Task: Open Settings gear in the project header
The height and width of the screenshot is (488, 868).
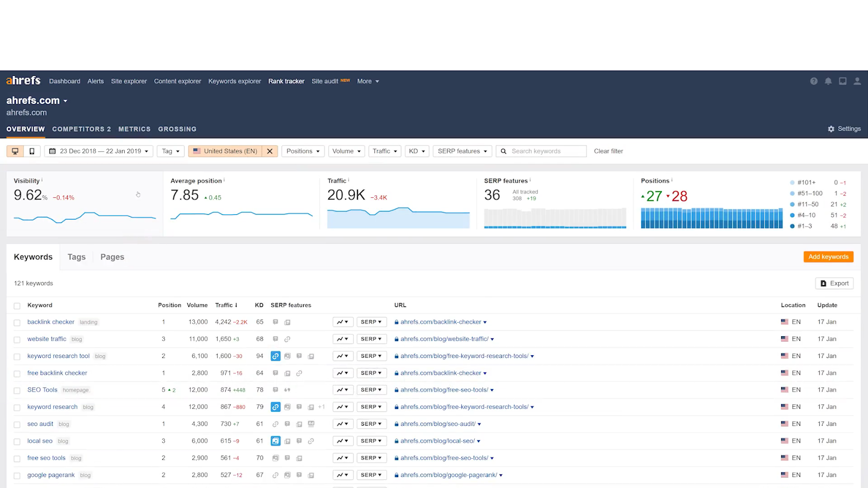Action: click(x=844, y=129)
